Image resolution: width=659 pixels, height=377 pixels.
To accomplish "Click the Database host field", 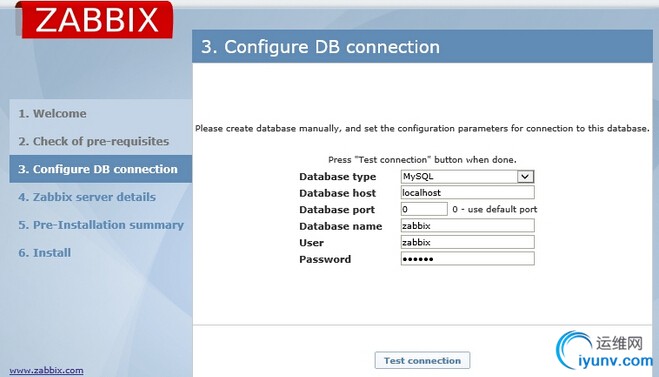I will (x=467, y=193).
